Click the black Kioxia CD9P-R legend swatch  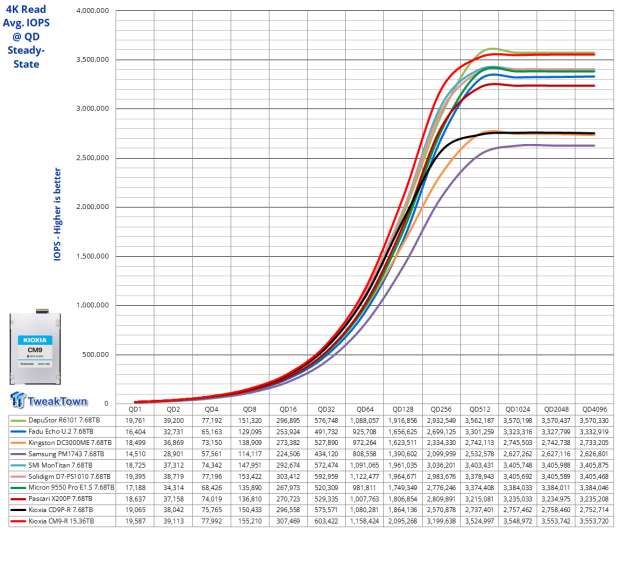tap(18, 510)
